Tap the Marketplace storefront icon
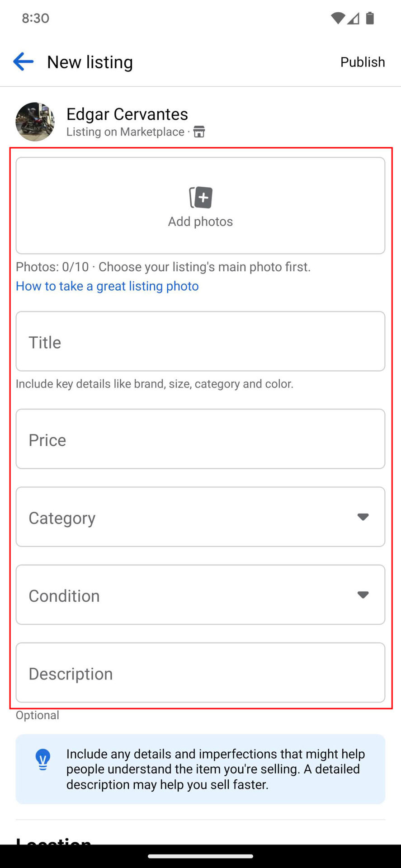Screen dimensions: 401x868 199,132
